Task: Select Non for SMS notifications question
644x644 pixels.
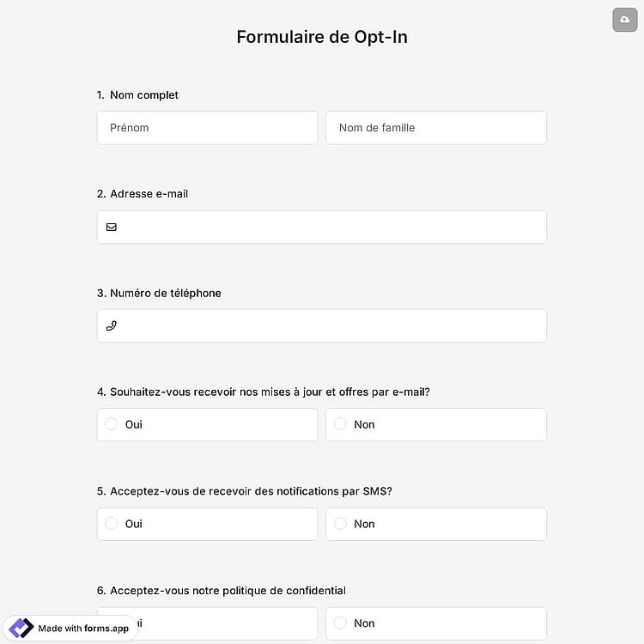Action: [x=436, y=524]
